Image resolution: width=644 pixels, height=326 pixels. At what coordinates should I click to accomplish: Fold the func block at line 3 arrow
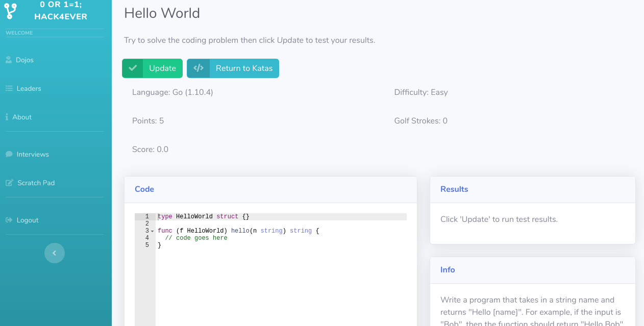point(152,231)
